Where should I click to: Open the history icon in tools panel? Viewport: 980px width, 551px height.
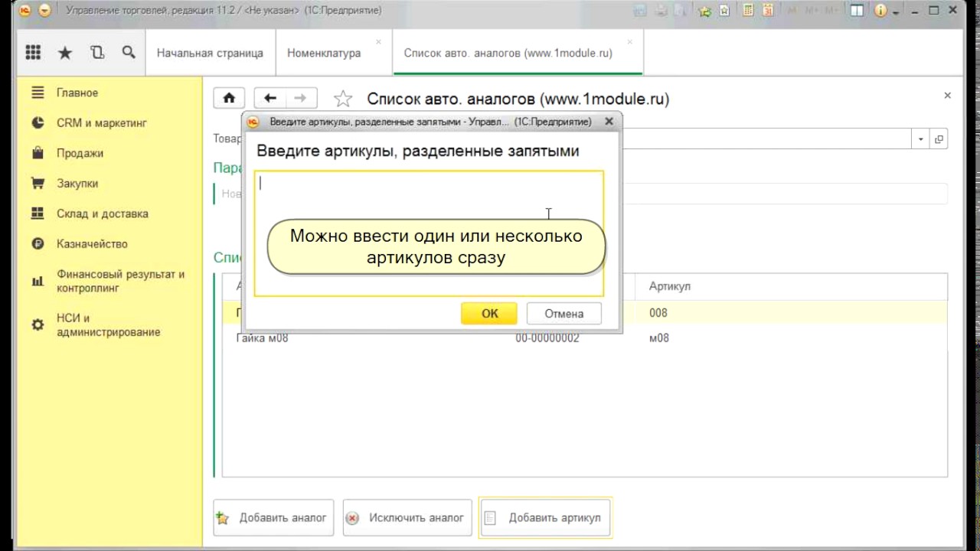point(97,53)
